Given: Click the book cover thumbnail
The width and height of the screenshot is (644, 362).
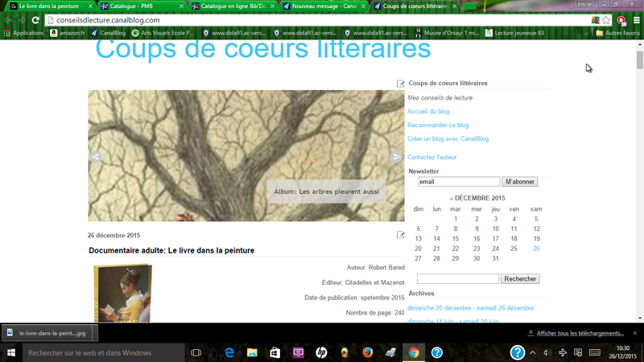Looking at the screenshot, I should click(x=123, y=293).
